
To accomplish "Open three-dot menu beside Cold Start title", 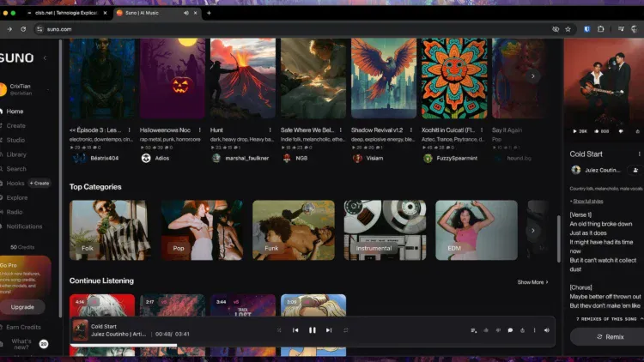I will coord(637,154).
